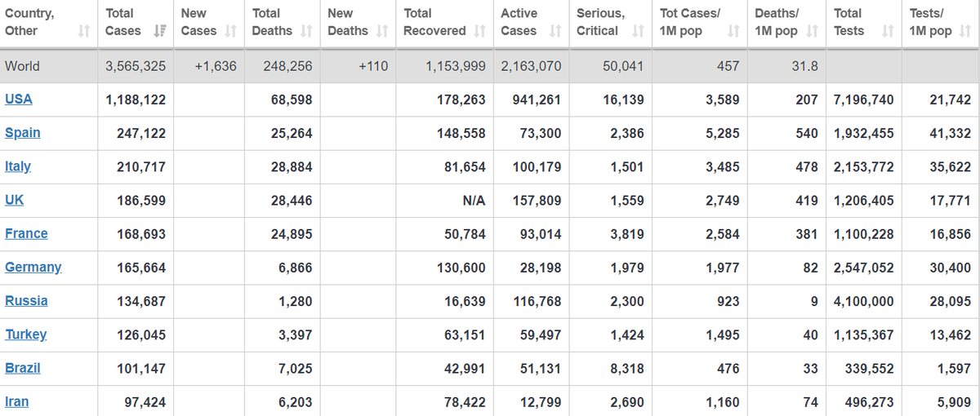Select Germany total recovered 130,600

(461, 267)
